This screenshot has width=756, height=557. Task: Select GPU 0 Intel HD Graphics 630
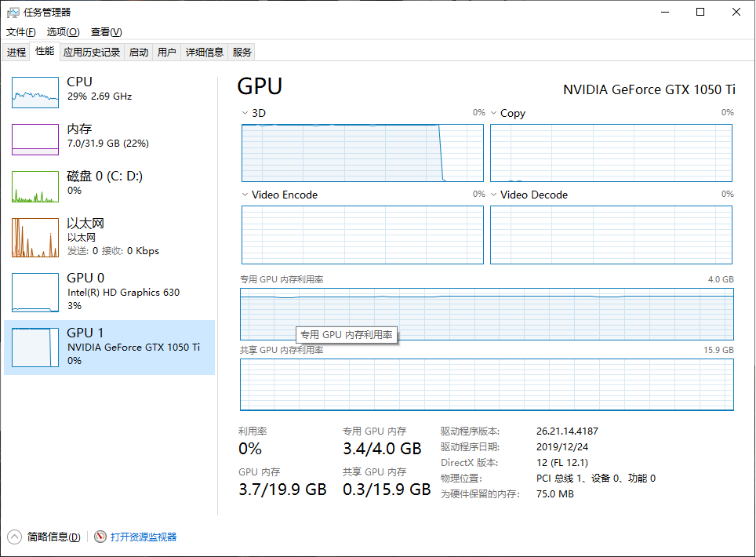[x=110, y=292]
